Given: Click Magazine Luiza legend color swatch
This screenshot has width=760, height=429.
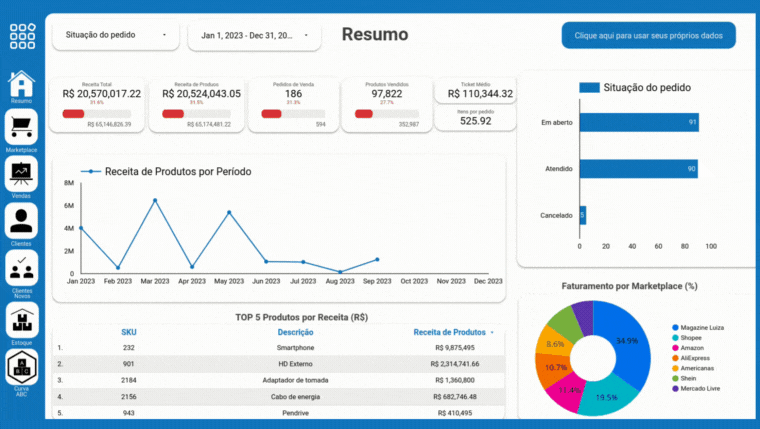Looking at the screenshot, I should pyautogui.click(x=676, y=327).
